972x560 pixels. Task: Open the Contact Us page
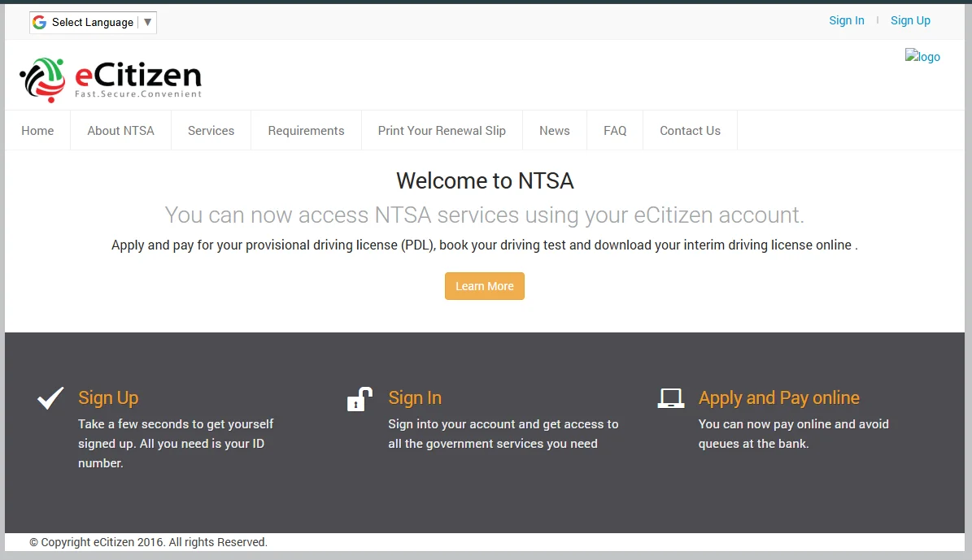[x=690, y=131]
